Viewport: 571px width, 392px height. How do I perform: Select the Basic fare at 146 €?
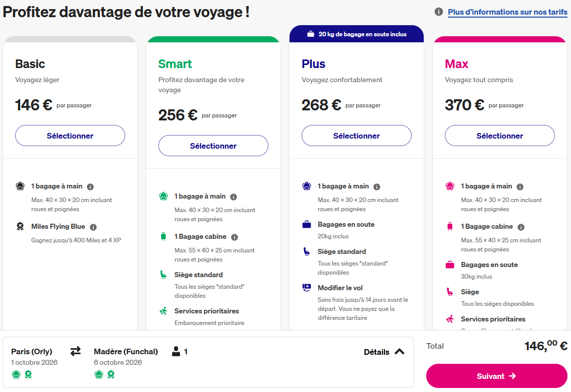coord(70,136)
